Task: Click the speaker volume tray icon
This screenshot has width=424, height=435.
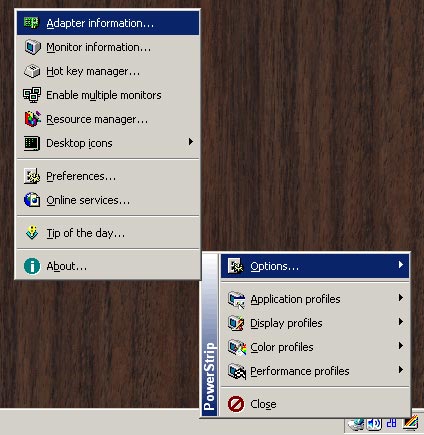Action: pyautogui.click(x=374, y=424)
